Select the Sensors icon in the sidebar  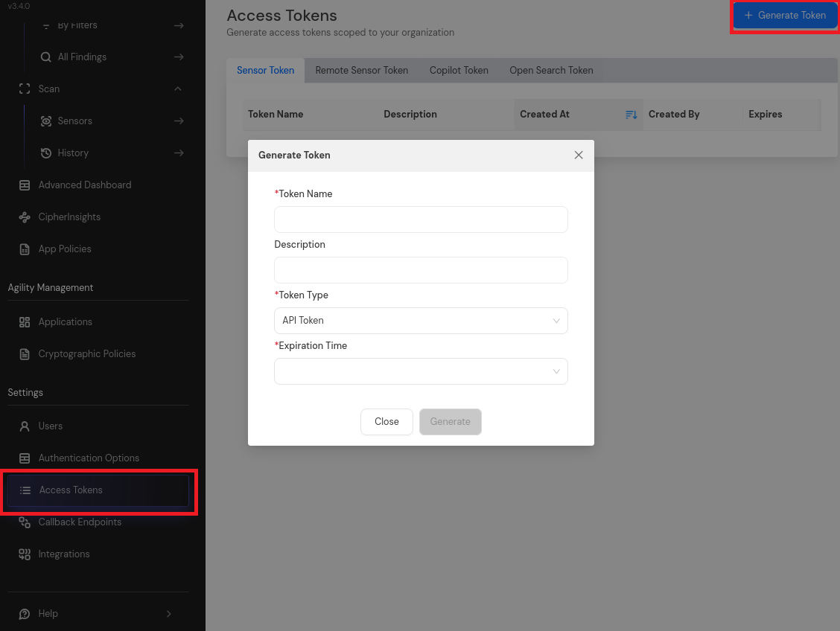(x=47, y=121)
